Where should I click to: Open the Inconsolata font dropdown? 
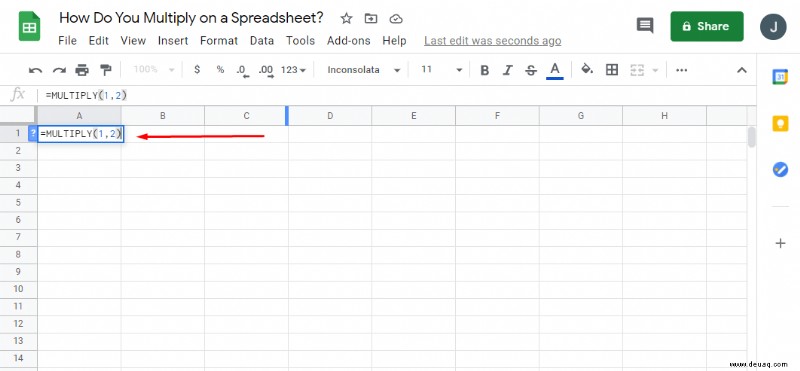pyautogui.click(x=363, y=69)
